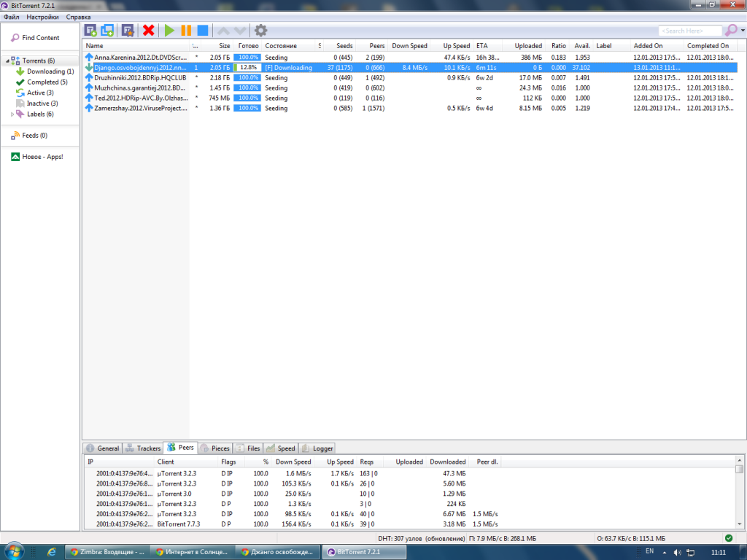
Task: Select the Druzhinniki.2012.BDRip.HQCLUB torrent name
Action: (140, 77)
